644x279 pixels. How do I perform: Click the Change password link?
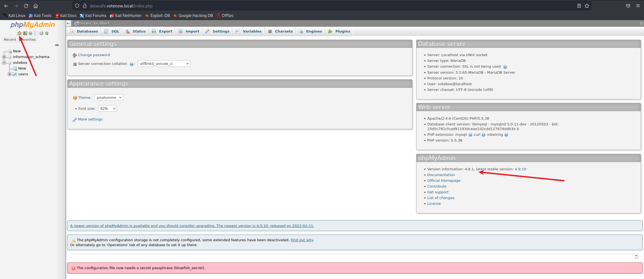[94, 55]
